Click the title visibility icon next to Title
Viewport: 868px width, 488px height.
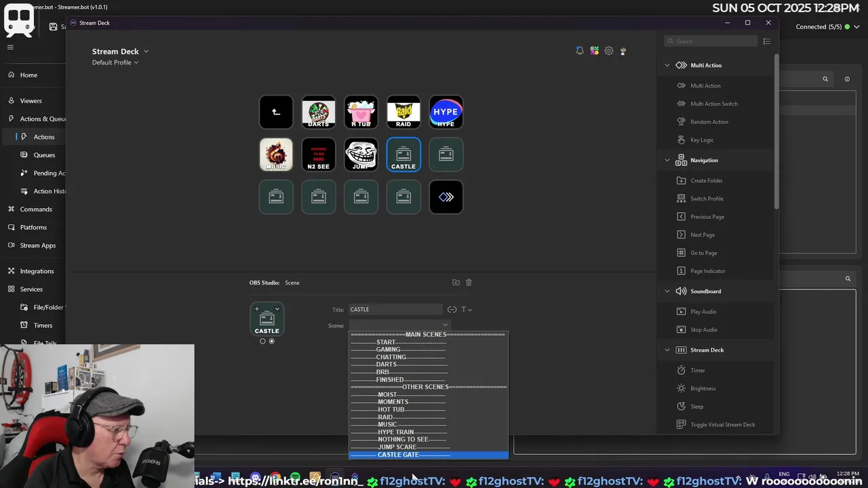point(452,310)
